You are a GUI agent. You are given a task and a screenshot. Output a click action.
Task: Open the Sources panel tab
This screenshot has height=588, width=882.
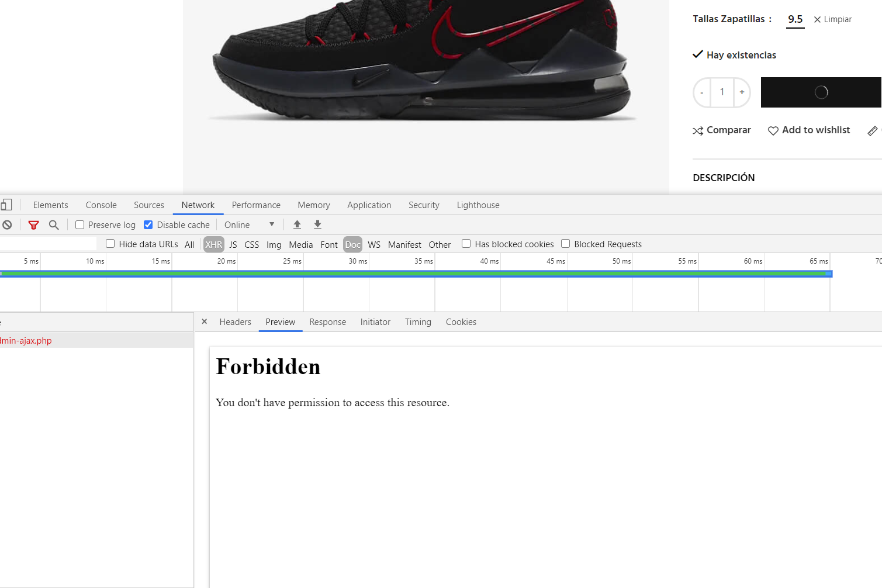[x=149, y=205]
